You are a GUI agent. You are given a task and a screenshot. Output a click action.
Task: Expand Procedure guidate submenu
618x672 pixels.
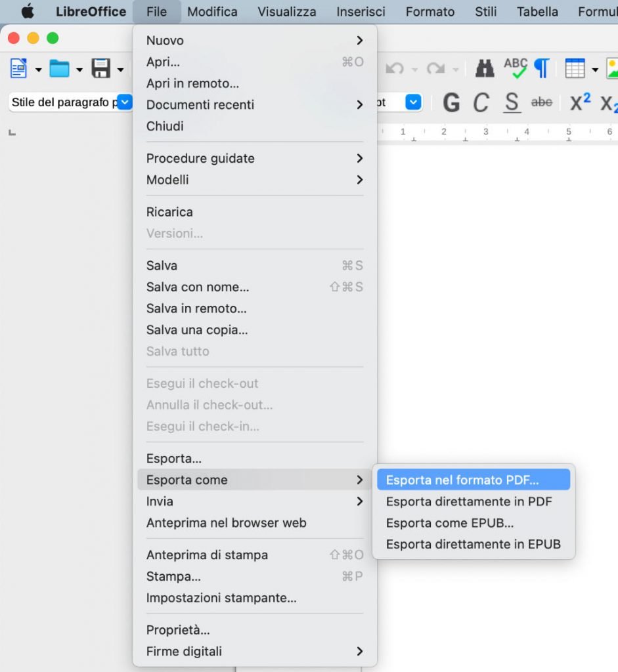click(255, 158)
